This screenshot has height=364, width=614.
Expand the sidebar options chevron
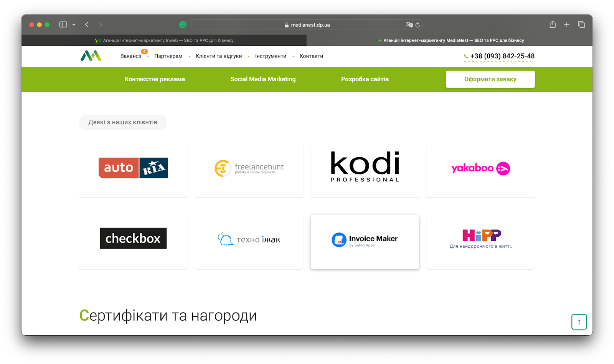(x=74, y=25)
